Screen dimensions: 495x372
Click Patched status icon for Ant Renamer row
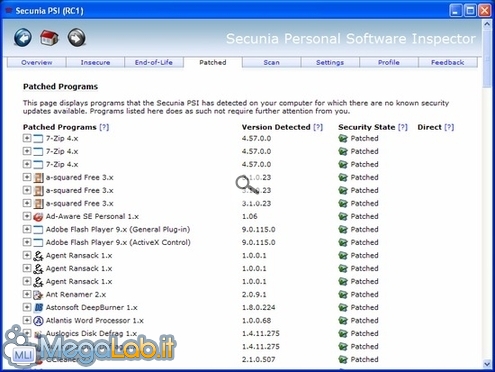pos(343,295)
